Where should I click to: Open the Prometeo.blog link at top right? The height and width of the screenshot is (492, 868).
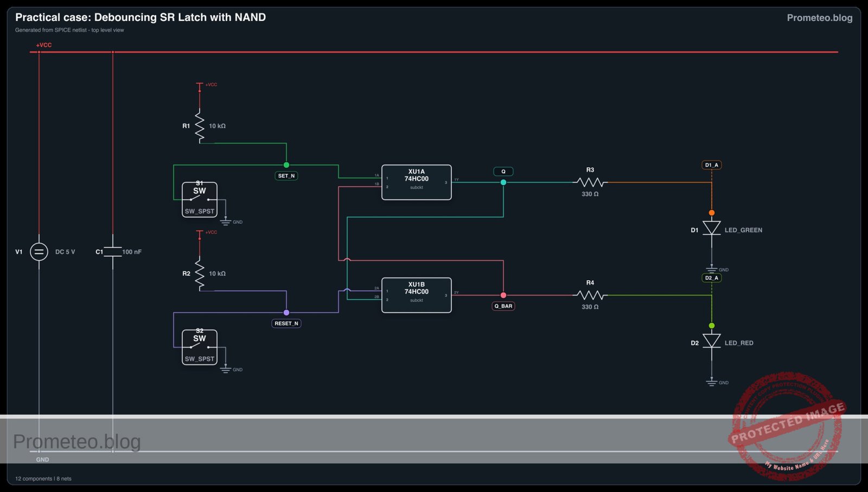[x=820, y=18]
